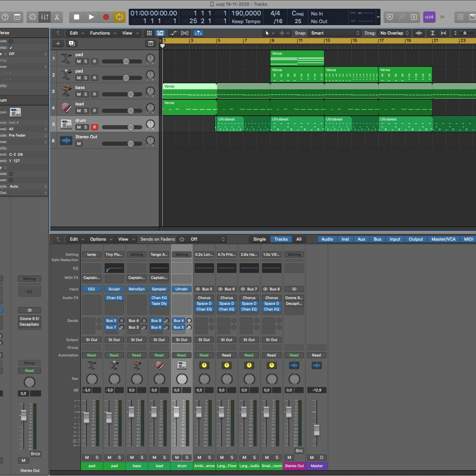Open the mixer Options menu
Viewport: 476px width, 476px height.
click(x=101, y=239)
